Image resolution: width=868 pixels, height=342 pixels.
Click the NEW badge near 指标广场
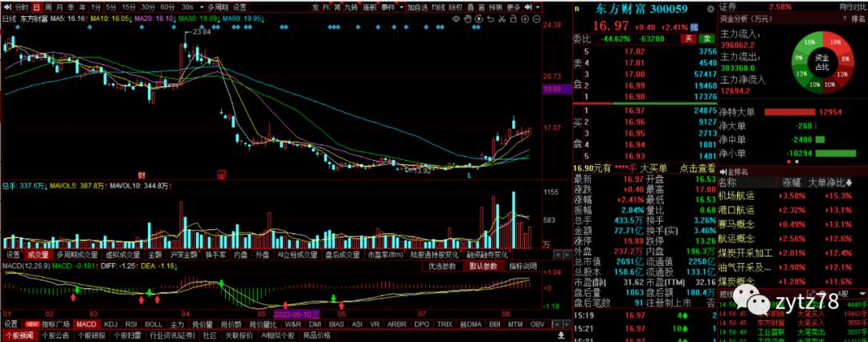(x=31, y=324)
